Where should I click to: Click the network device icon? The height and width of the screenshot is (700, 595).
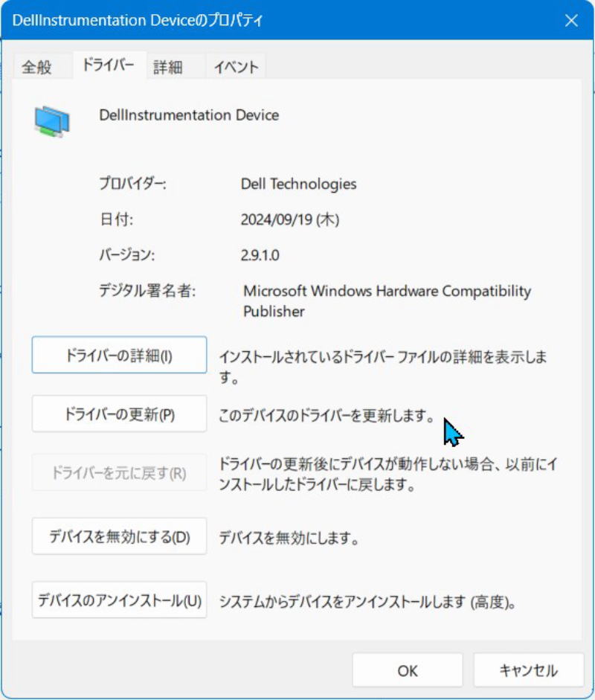click(52, 121)
